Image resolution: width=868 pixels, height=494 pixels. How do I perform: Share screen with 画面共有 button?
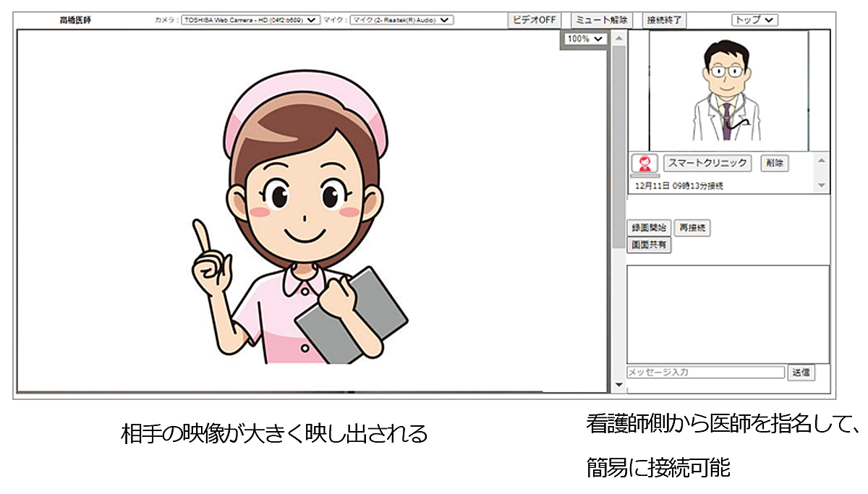click(x=649, y=245)
